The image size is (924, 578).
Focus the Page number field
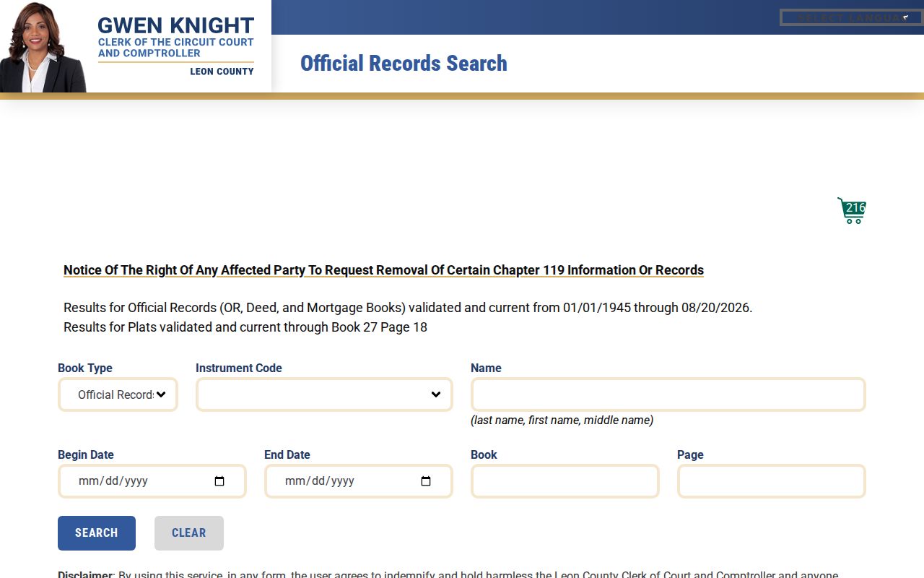click(772, 481)
